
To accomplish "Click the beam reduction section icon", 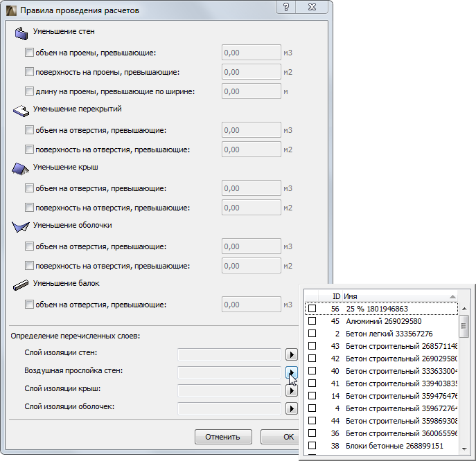I will (21, 284).
